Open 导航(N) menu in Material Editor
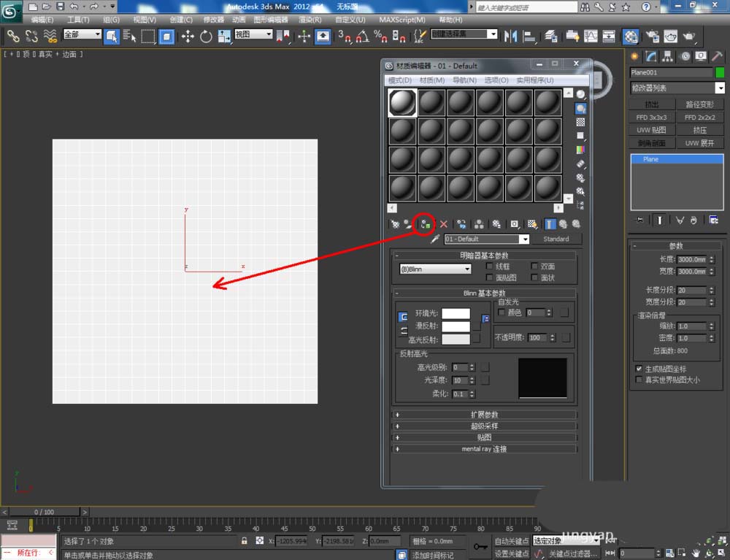730x560 pixels. (x=464, y=80)
